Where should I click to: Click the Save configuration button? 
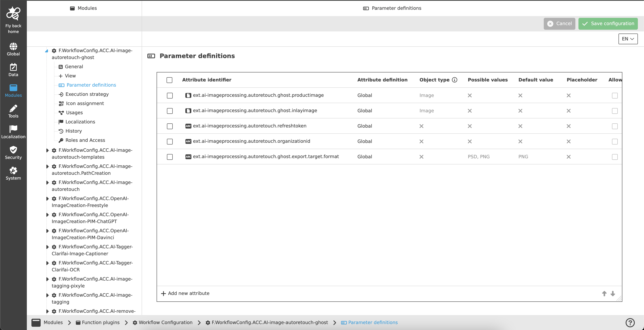coord(608,24)
